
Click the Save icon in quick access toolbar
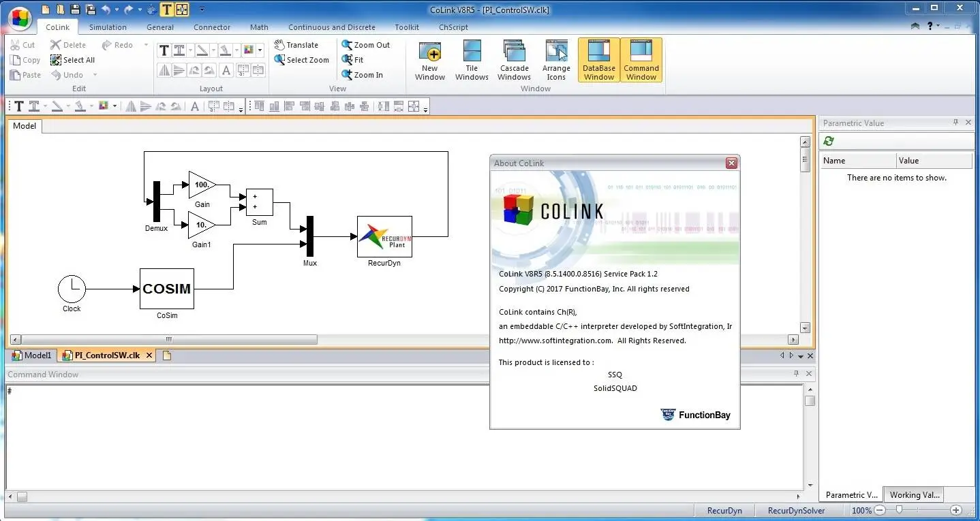coord(76,10)
